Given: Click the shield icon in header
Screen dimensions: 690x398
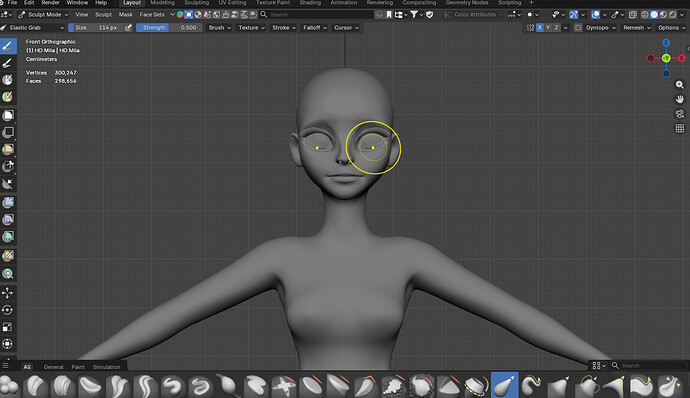Looking at the screenshot, I should point(430,15).
